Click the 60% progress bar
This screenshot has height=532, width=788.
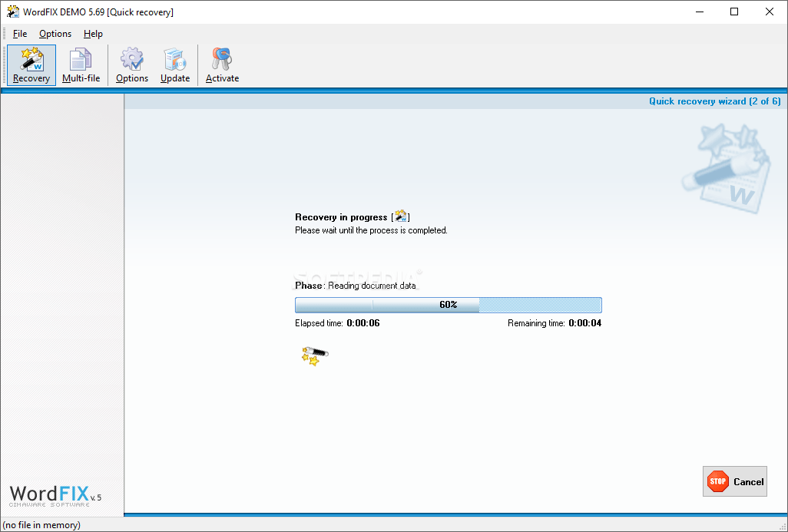point(449,305)
